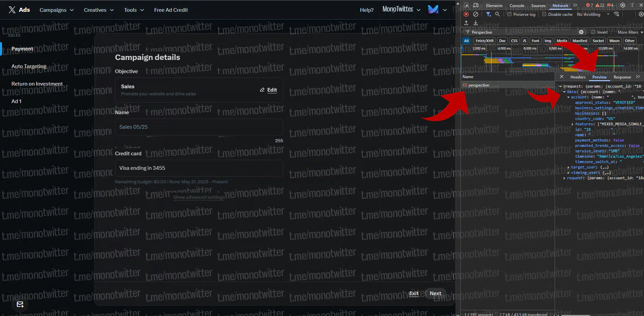644x316 pixels.
Task: Select Payment in the sidebar
Action: tap(22, 49)
